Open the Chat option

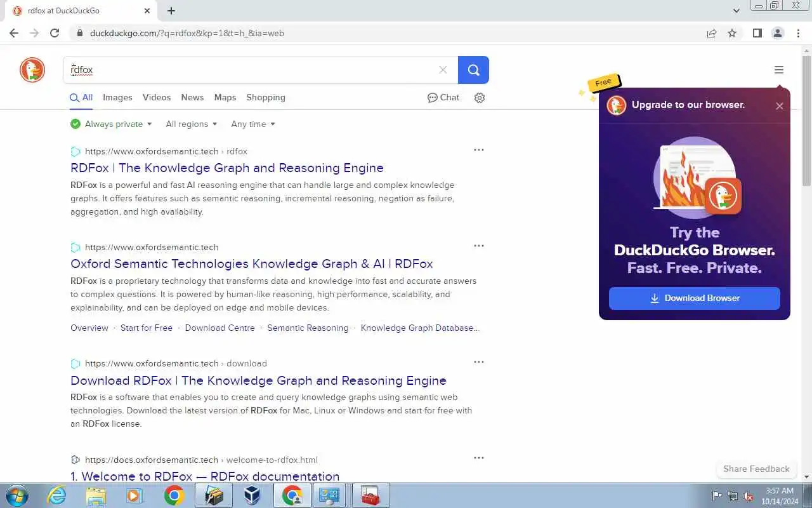pyautogui.click(x=443, y=97)
